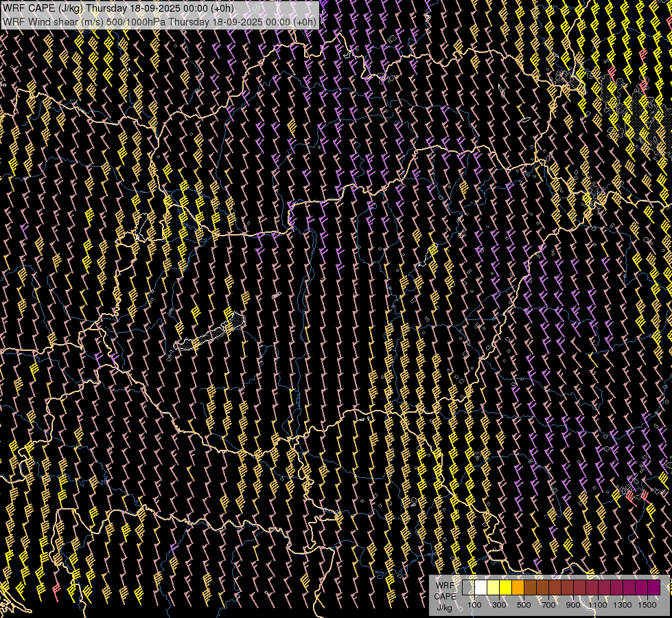Image resolution: width=672 pixels, height=618 pixels.
Task: Click the white 100 J/kg legend swatch
Action: tap(480, 588)
